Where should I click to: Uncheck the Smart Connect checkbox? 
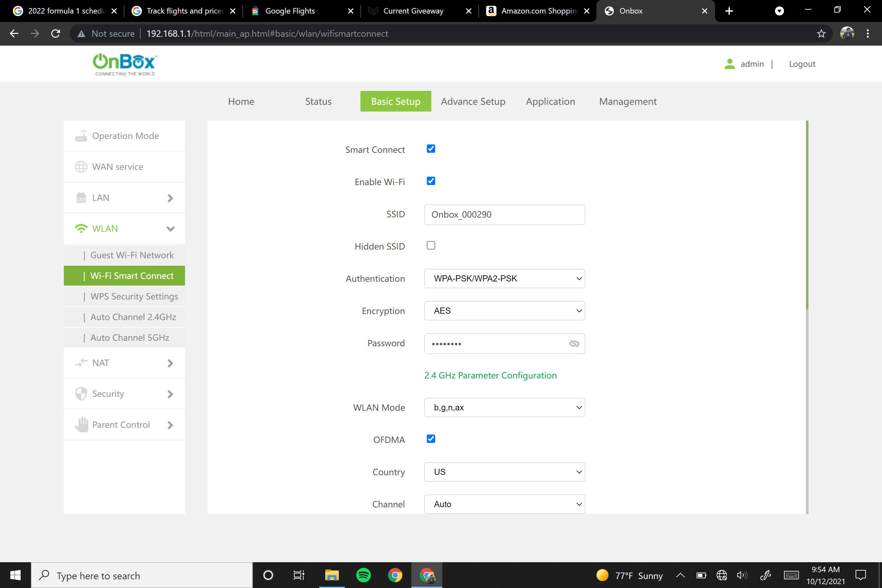pos(431,149)
